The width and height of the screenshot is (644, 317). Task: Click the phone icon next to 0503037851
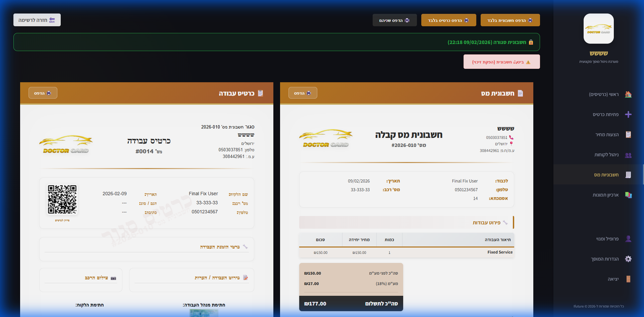tap(511, 138)
